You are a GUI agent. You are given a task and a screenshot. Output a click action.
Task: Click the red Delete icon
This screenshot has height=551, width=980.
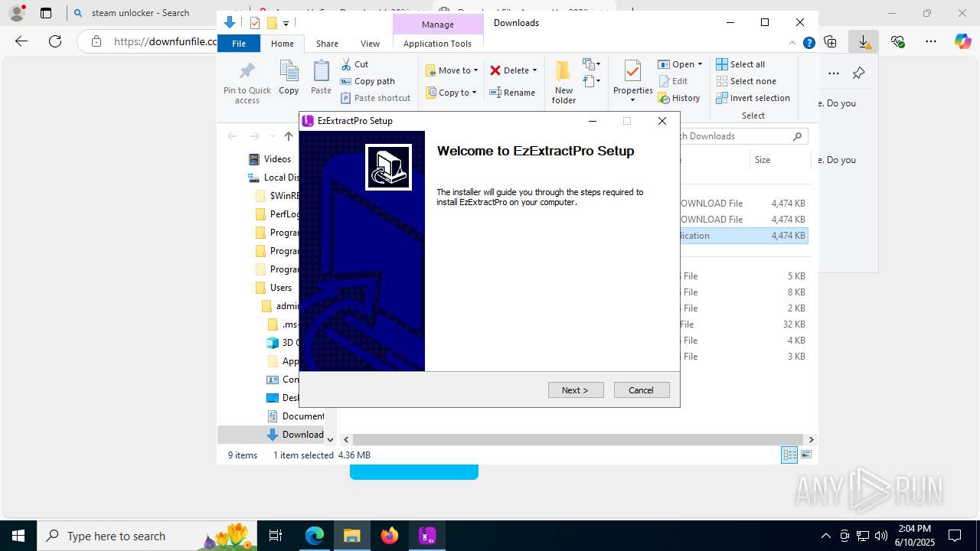pyautogui.click(x=495, y=70)
